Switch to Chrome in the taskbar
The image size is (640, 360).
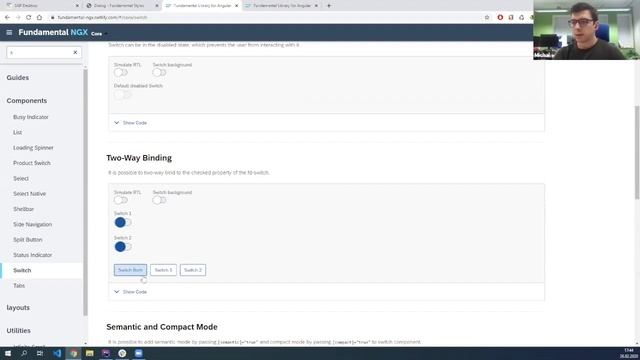[73, 353]
